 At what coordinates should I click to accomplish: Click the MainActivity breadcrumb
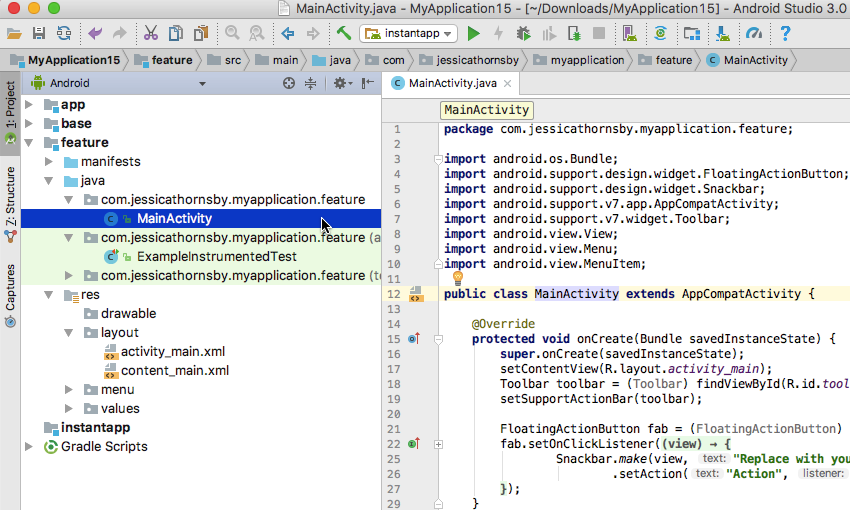point(748,60)
